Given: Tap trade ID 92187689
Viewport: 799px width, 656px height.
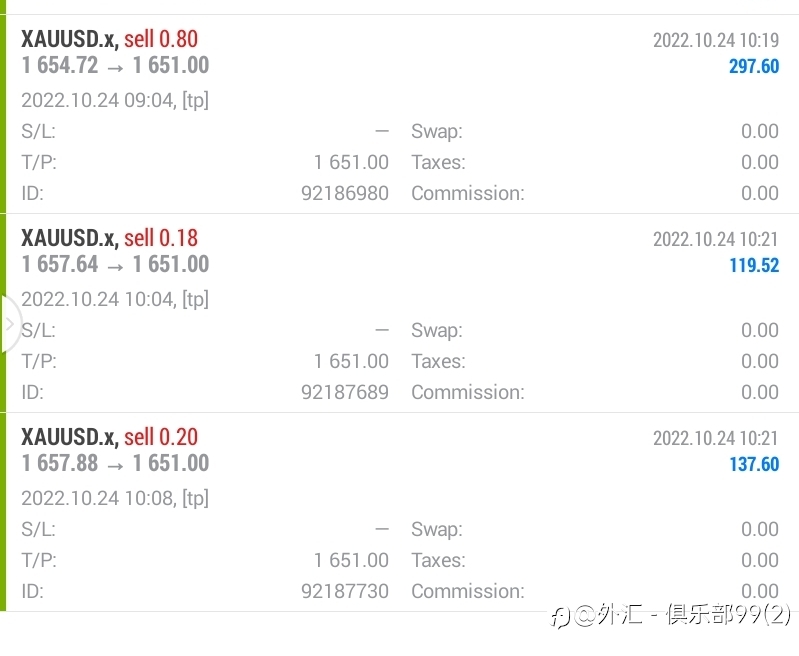Looking at the screenshot, I should pos(344,392).
